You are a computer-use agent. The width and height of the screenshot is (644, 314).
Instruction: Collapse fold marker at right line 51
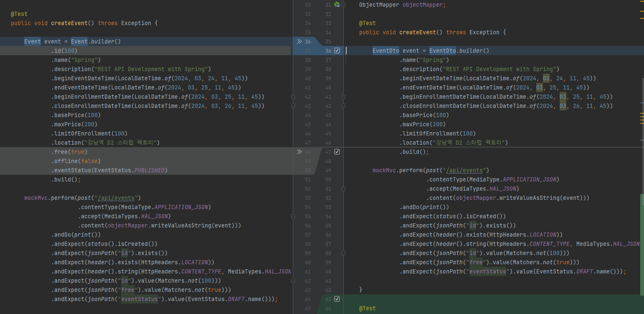click(343, 189)
